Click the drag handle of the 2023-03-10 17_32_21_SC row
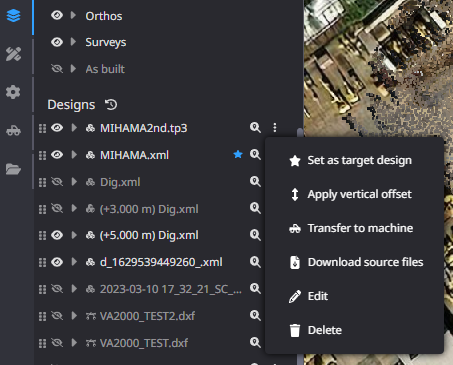Viewport: 453px width, 365px height. [42, 289]
